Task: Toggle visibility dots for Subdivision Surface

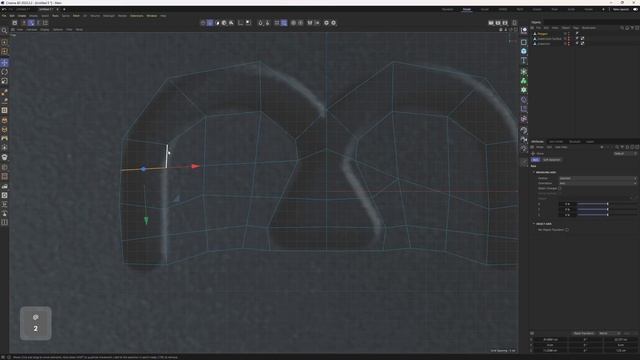Action: click(569, 39)
